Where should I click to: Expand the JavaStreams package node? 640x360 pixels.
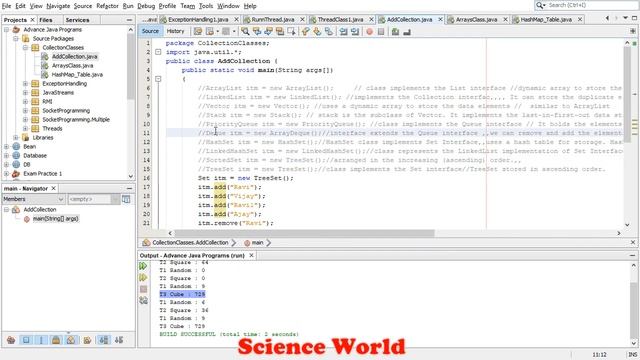click(25, 93)
